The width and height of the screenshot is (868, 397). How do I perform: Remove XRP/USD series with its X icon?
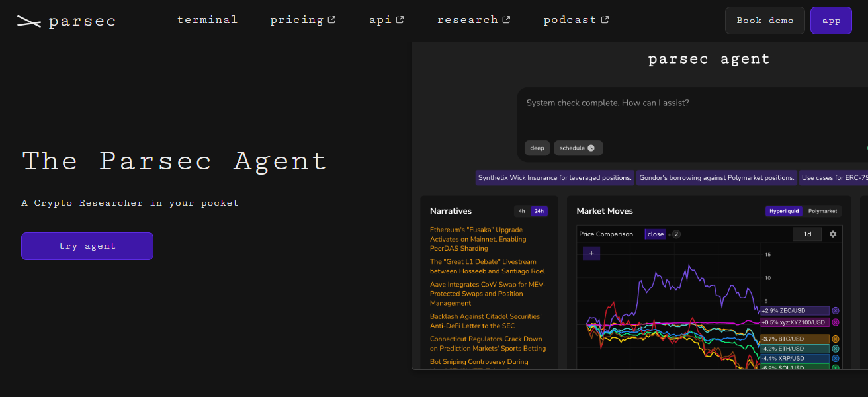click(x=836, y=358)
